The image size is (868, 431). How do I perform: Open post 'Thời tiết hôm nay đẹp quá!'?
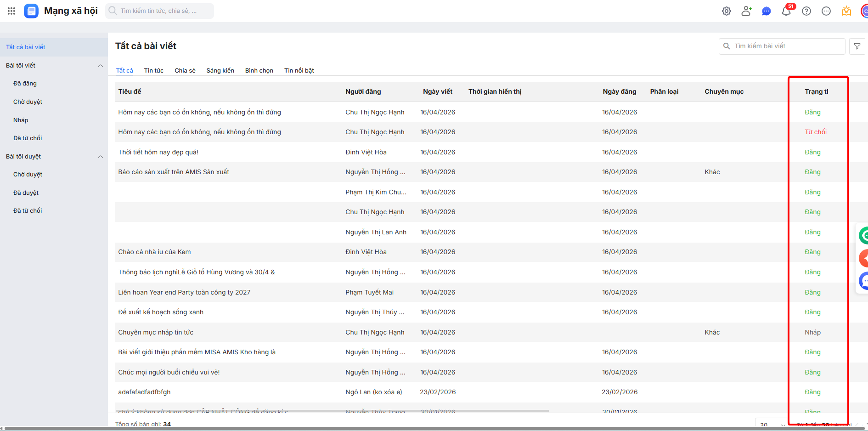(x=158, y=152)
